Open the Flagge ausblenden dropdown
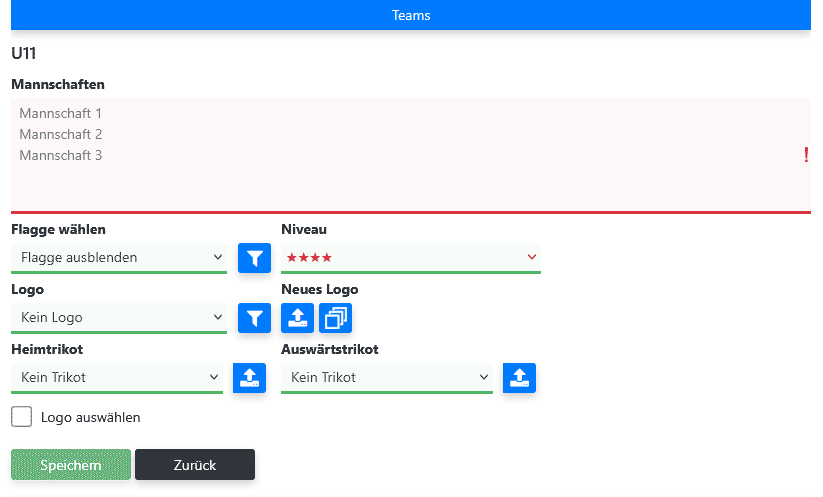 pyautogui.click(x=119, y=258)
